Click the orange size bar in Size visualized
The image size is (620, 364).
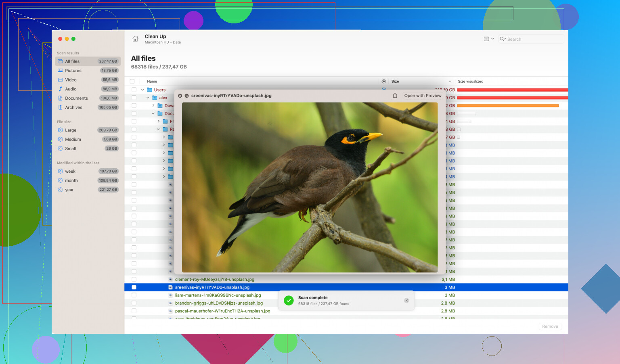pyautogui.click(x=507, y=106)
